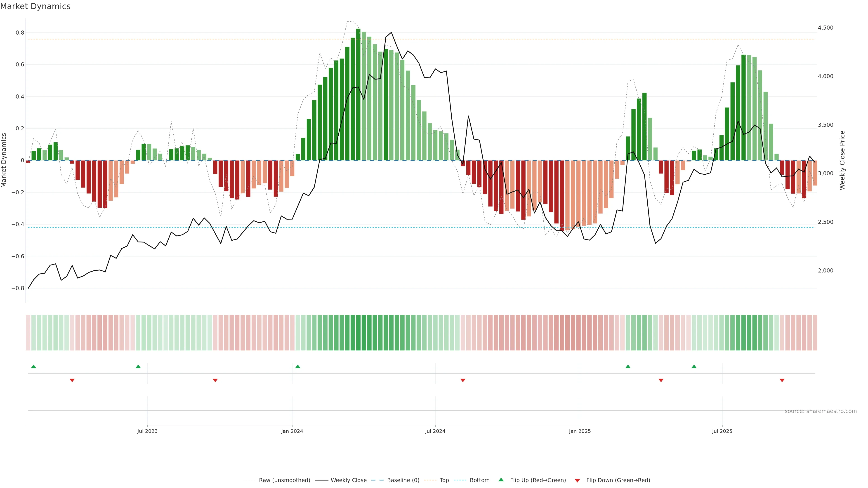The width and height of the screenshot is (868, 488).
Task: Click the source: sharemaestro.com text
Action: pos(821,411)
